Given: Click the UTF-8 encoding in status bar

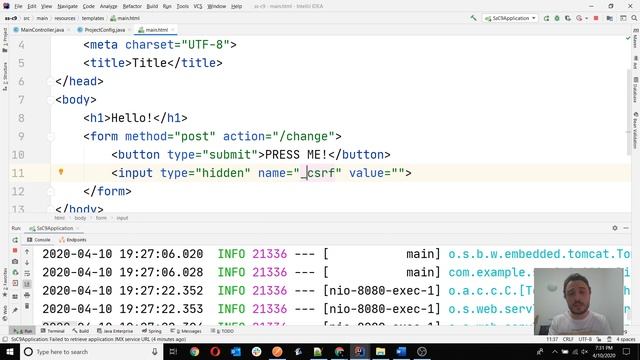Looking at the screenshot, I should 585,339.
